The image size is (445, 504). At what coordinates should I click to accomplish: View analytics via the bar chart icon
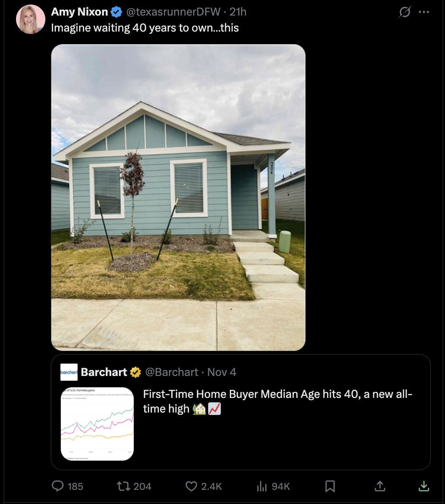[x=261, y=486]
